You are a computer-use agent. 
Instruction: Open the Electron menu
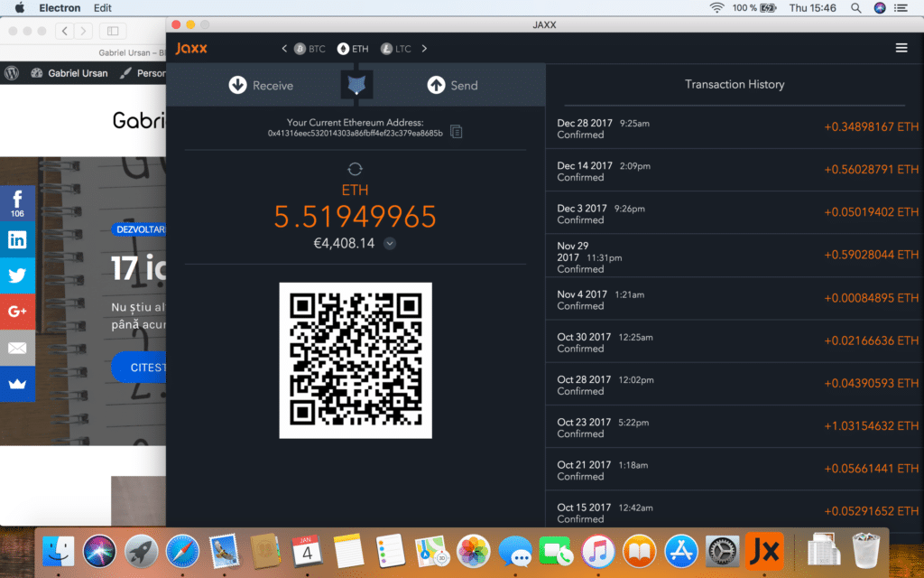click(60, 7)
